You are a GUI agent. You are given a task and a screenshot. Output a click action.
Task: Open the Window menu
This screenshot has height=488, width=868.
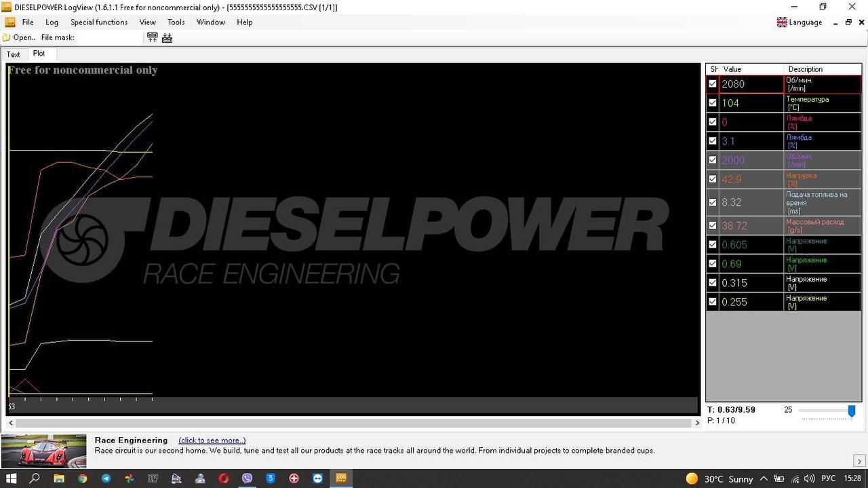click(x=211, y=22)
